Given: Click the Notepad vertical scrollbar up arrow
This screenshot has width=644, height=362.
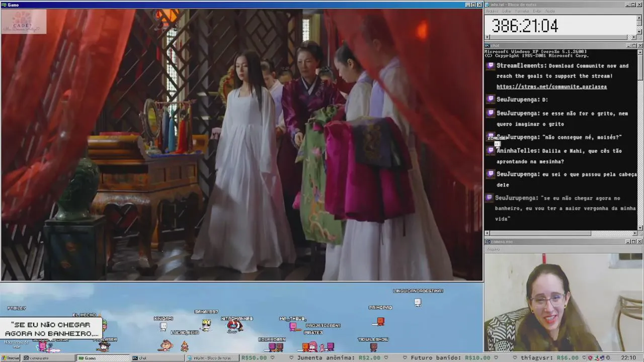Looking at the screenshot, I should click(x=639, y=18).
